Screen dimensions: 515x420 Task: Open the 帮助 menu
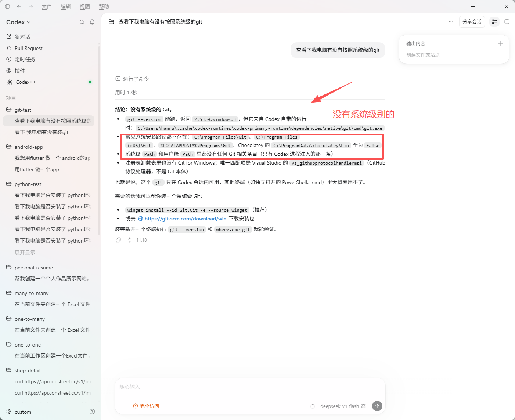104,7
